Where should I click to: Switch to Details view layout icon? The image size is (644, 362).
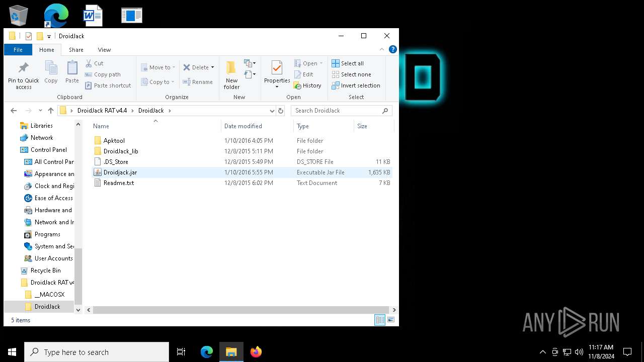(380, 320)
